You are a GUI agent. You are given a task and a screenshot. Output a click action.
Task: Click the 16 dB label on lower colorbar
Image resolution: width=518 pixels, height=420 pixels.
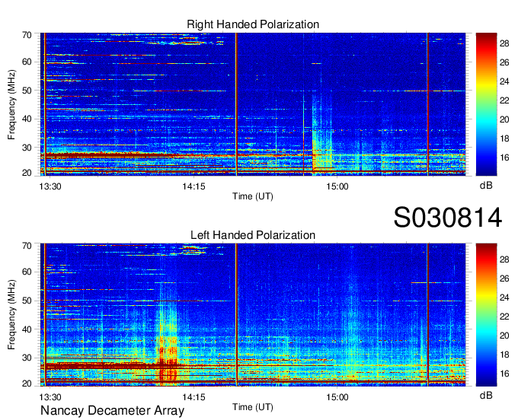504,374
